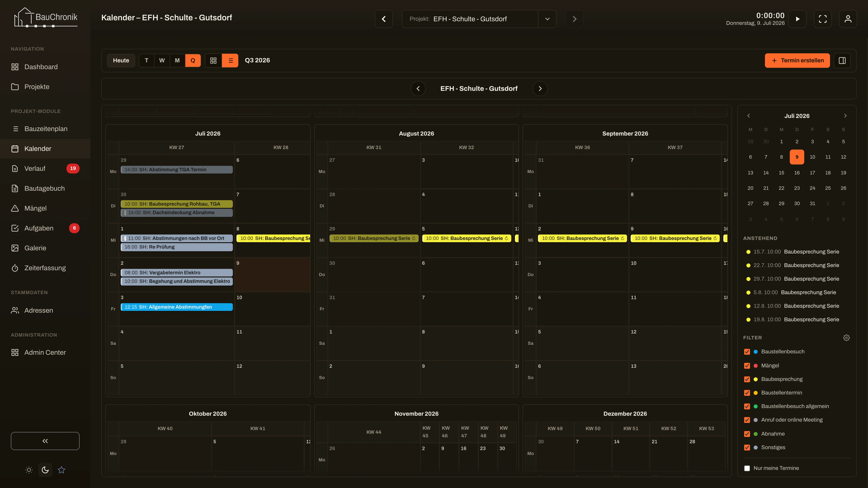Open 12:15 Allgemeine Abstimmungfen event
Viewport: 868px width, 488px height.
[x=177, y=307]
